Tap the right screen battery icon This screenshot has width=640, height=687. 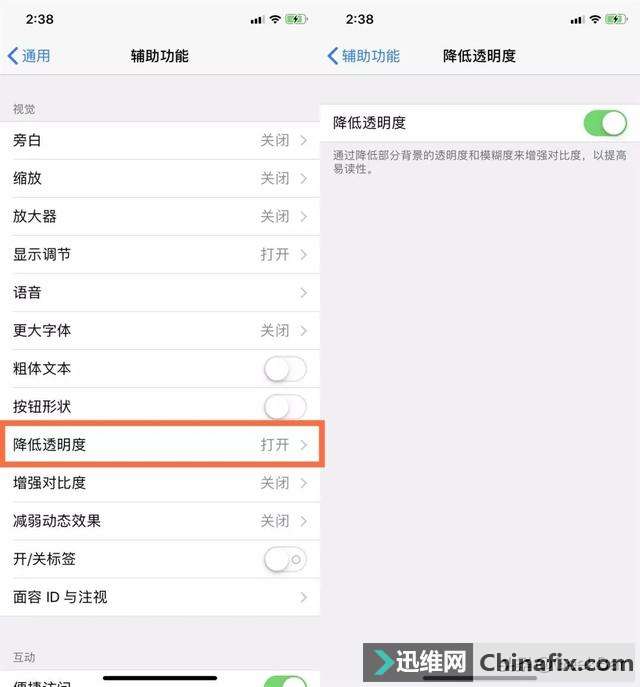click(616, 19)
